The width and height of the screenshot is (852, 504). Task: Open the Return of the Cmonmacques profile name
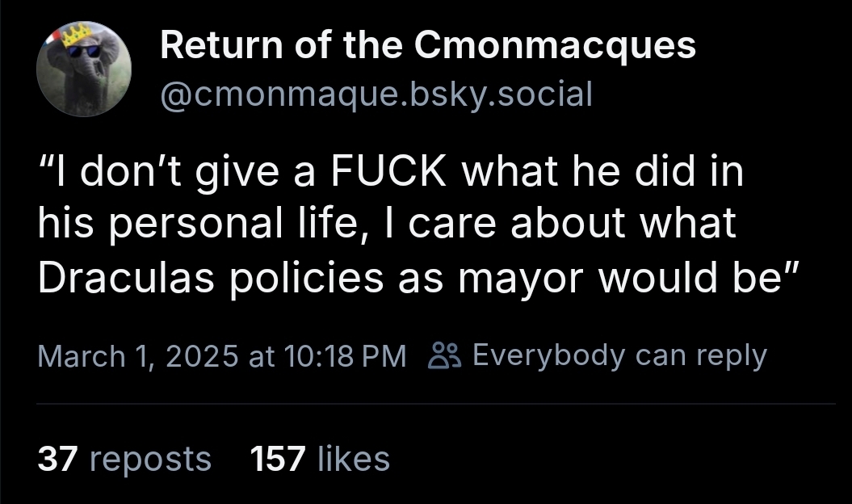click(427, 45)
